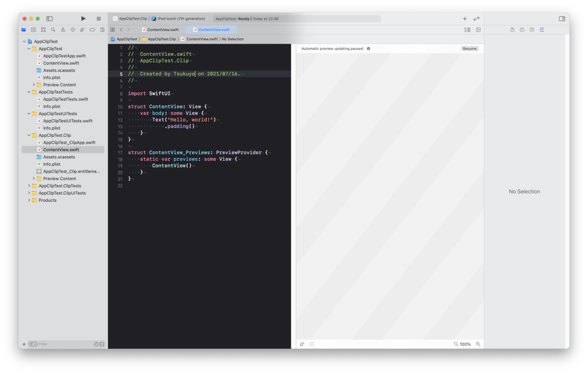Open code review with the arrows icon
The image size is (588, 373).
click(476, 19)
